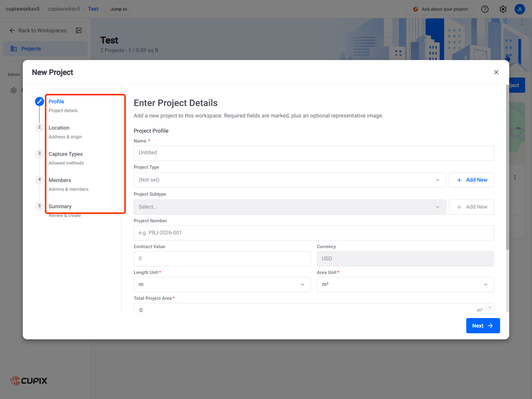Click the Next button
532x399 pixels.
[483, 326]
